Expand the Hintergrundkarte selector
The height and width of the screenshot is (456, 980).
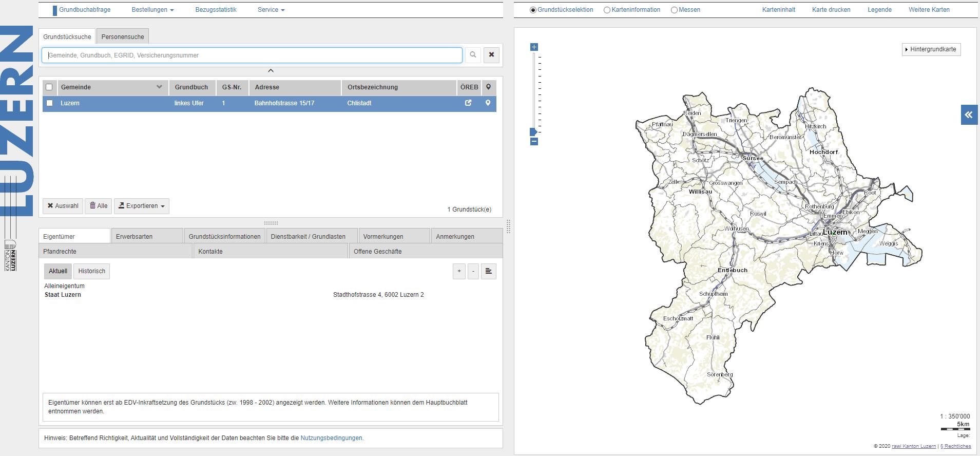pyautogui.click(x=931, y=49)
